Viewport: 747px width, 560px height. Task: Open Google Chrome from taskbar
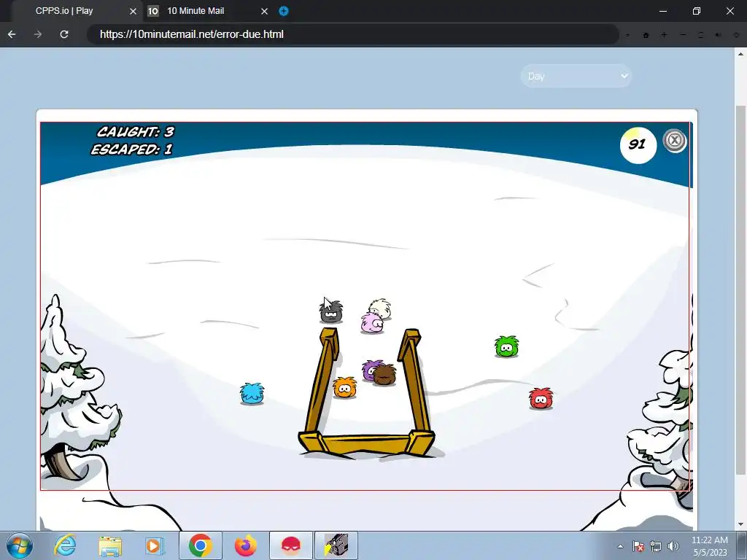(201, 545)
